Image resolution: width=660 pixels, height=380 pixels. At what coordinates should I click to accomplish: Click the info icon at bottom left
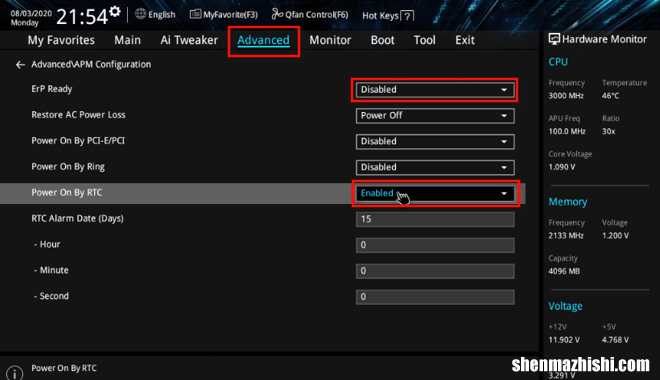pos(15,373)
